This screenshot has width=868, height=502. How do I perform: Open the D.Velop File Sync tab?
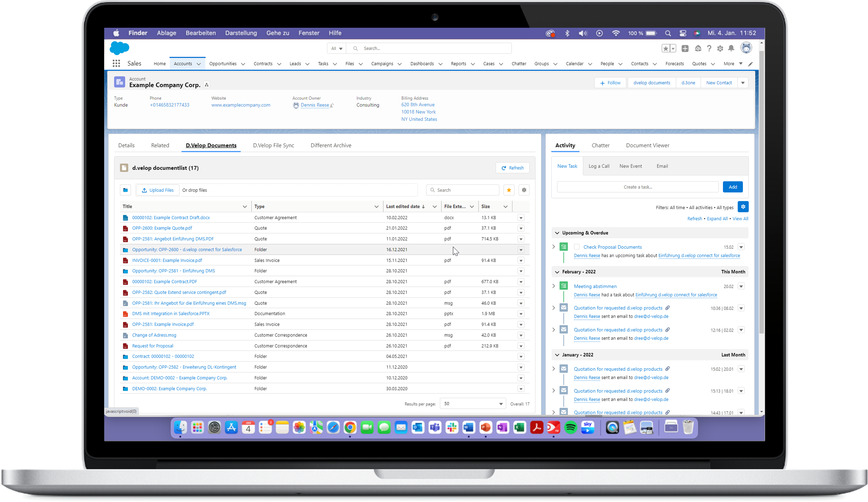tap(273, 145)
